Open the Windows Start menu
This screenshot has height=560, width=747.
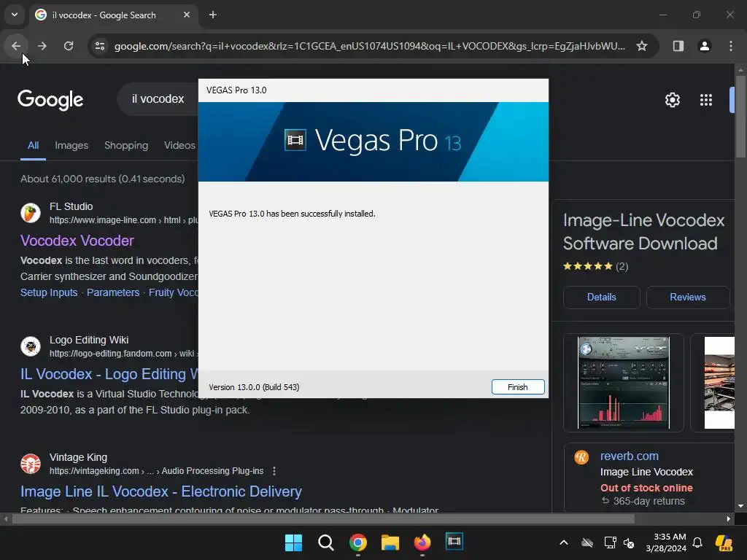click(x=293, y=542)
